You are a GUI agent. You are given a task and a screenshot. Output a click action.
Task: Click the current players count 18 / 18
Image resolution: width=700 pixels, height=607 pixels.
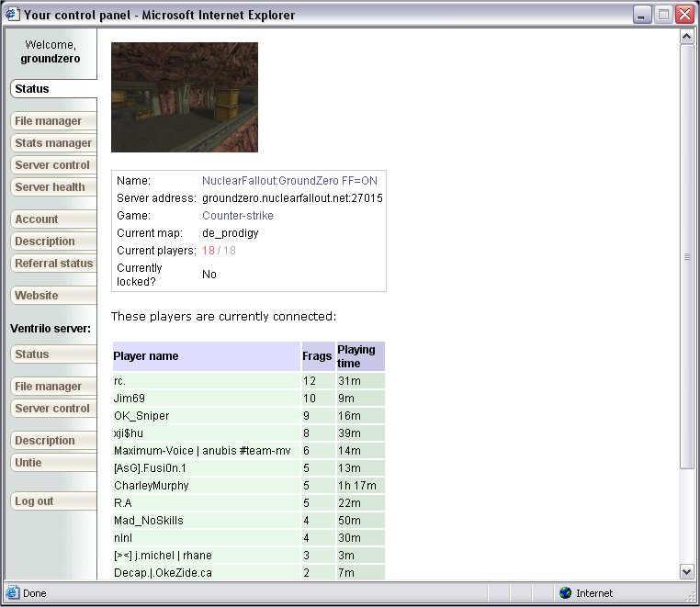(x=219, y=251)
